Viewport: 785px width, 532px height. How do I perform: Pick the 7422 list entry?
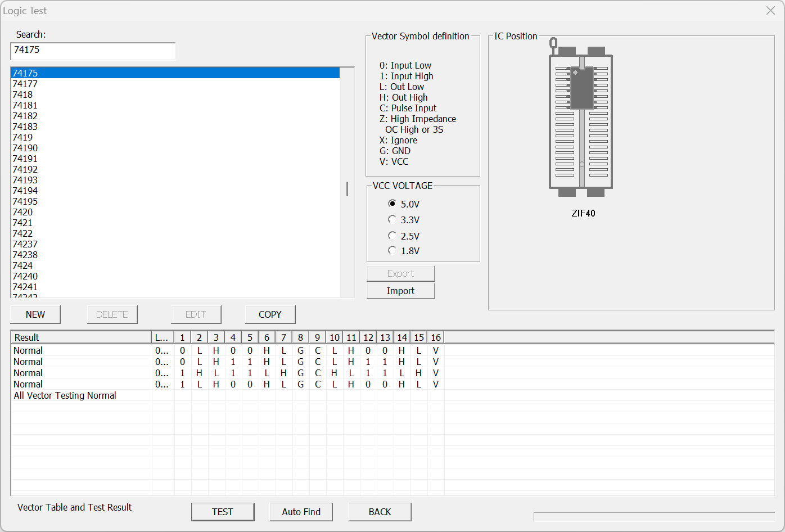coord(175,233)
